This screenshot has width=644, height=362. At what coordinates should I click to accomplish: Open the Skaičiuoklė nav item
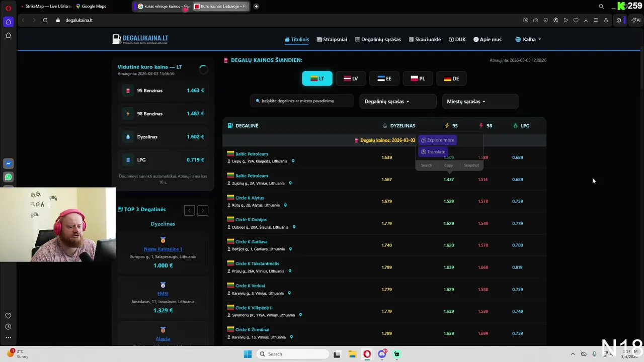(425, 39)
